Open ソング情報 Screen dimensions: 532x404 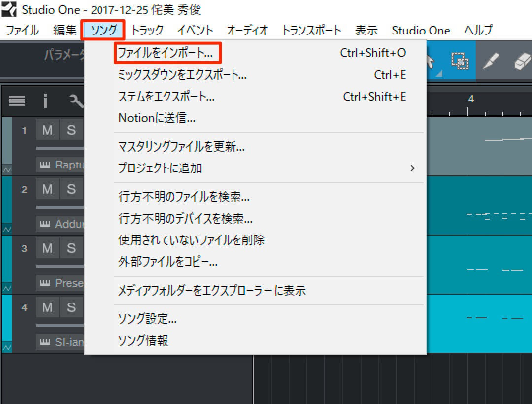(255, 340)
